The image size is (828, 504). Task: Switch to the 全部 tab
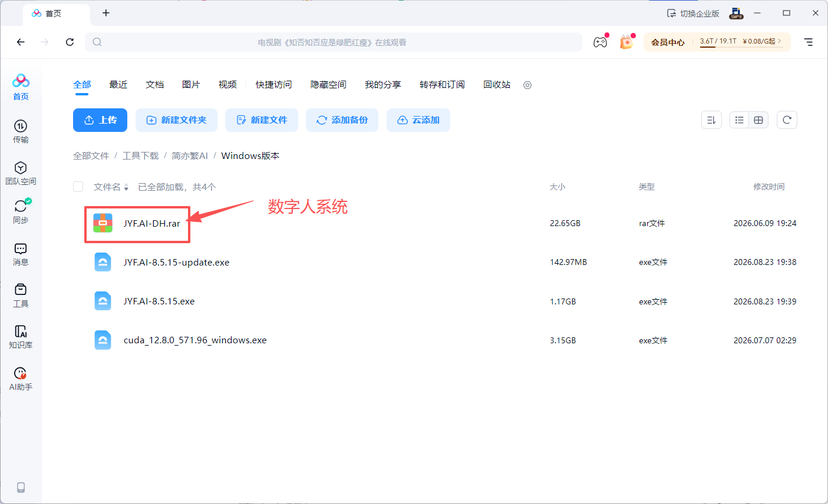pyautogui.click(x=82, y=85)
